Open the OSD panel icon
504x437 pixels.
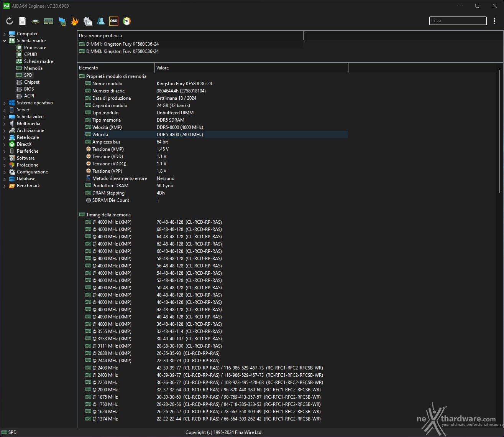tap(114, 21)
